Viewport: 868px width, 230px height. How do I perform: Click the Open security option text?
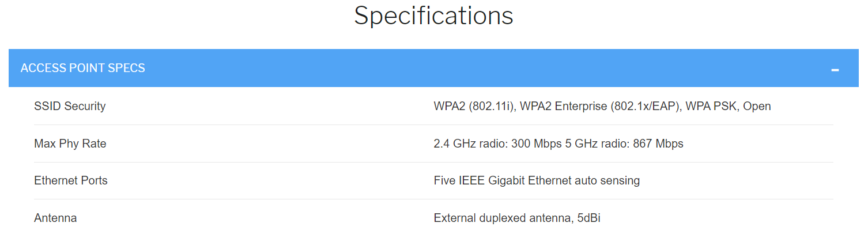pyautogui.click(x=757, y=106)
